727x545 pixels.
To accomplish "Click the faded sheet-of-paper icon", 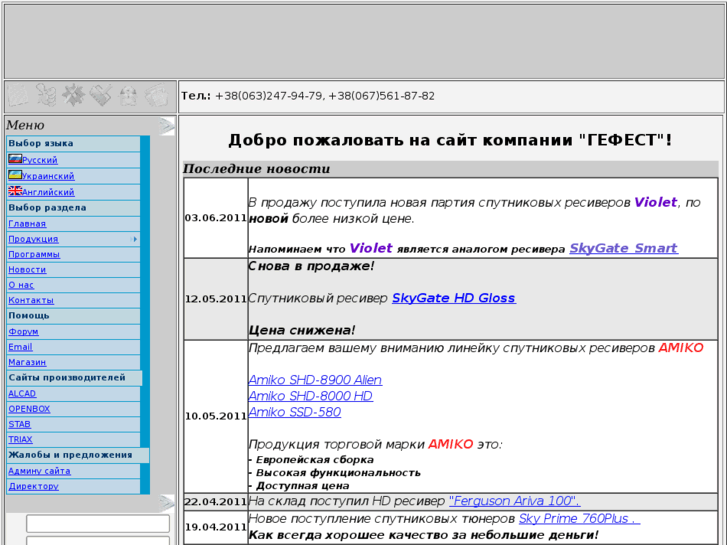I will (x=18, y=95).
